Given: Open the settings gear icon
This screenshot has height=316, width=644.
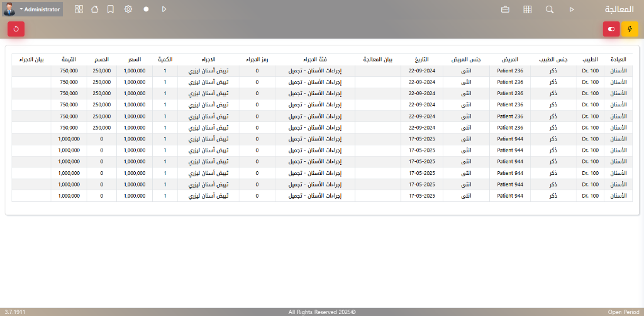Looking at the screenshot, I should click(128, 9).
